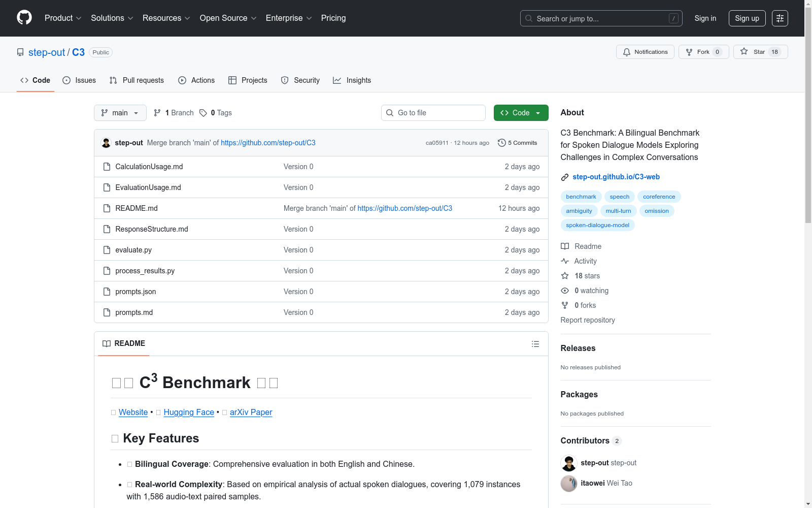Click the step-out owner link in breadcrumb

(47, 52)
